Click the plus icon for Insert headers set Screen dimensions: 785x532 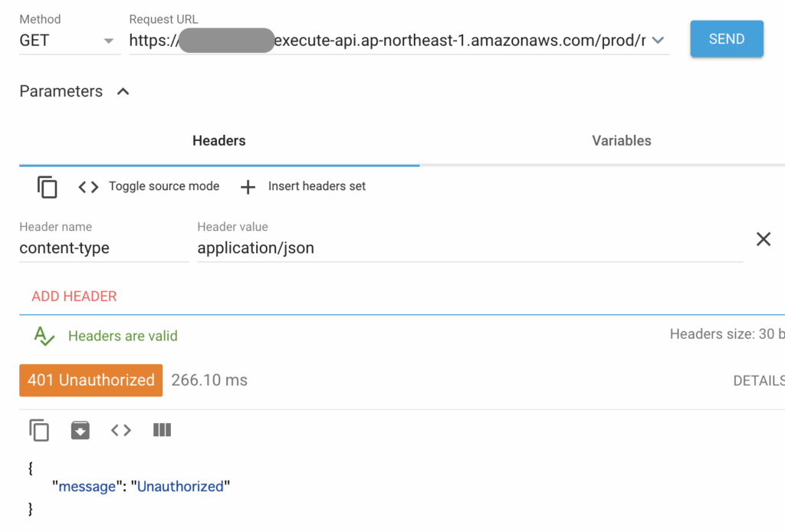248,187
